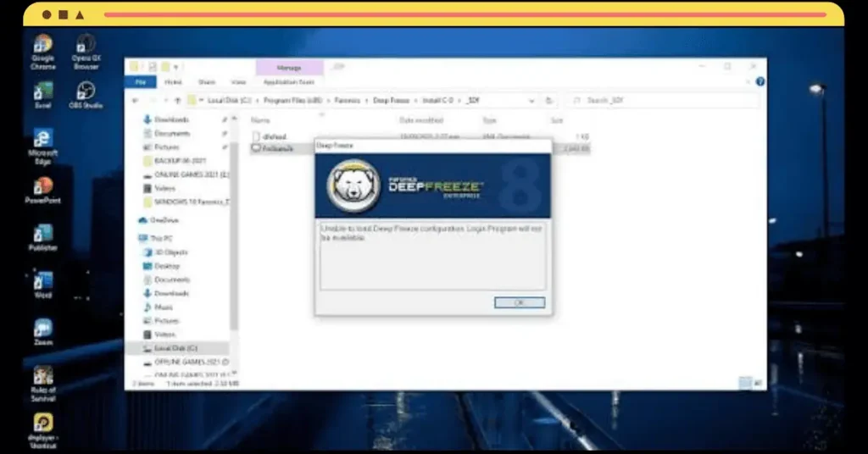Select Local Disk (C:) in navigation pane

point(175,348)
